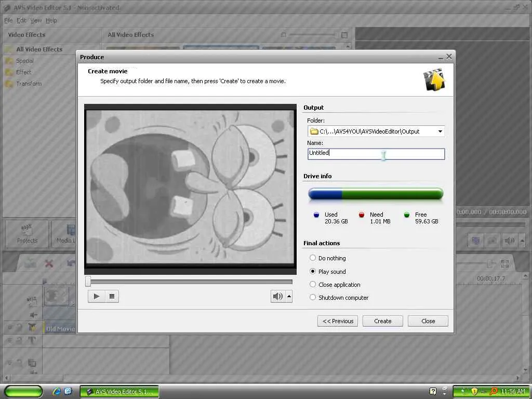Open the Projects panel button
This screenshot has width=532, height=399.
tap(27, 234)
